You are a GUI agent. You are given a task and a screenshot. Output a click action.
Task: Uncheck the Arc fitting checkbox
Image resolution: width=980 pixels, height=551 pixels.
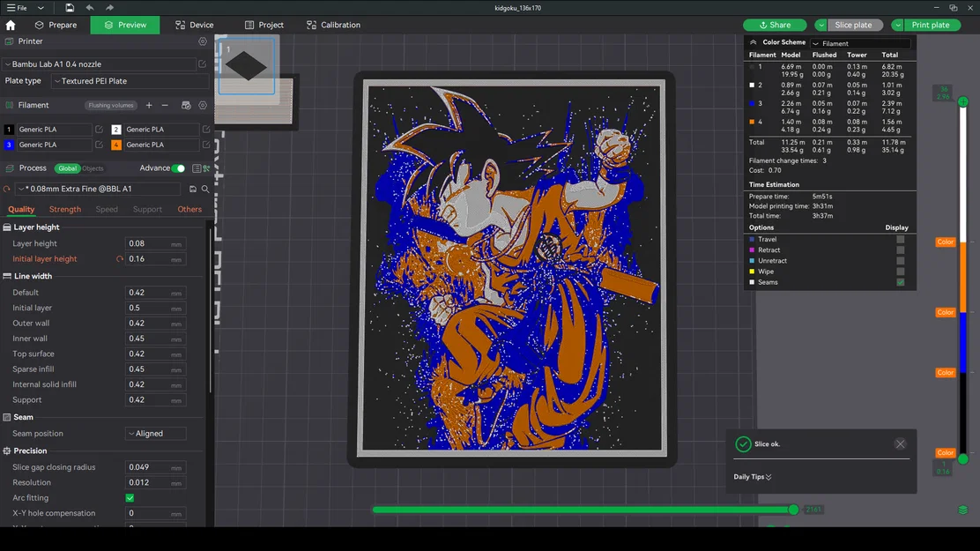coord(130,498)
